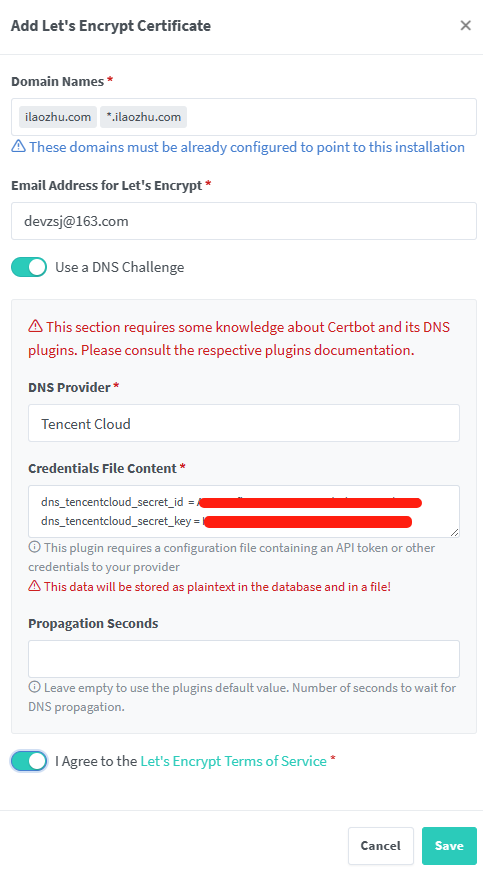Toggle the Let's Encrypt Terms agreement switch

(x=29, y=761)
